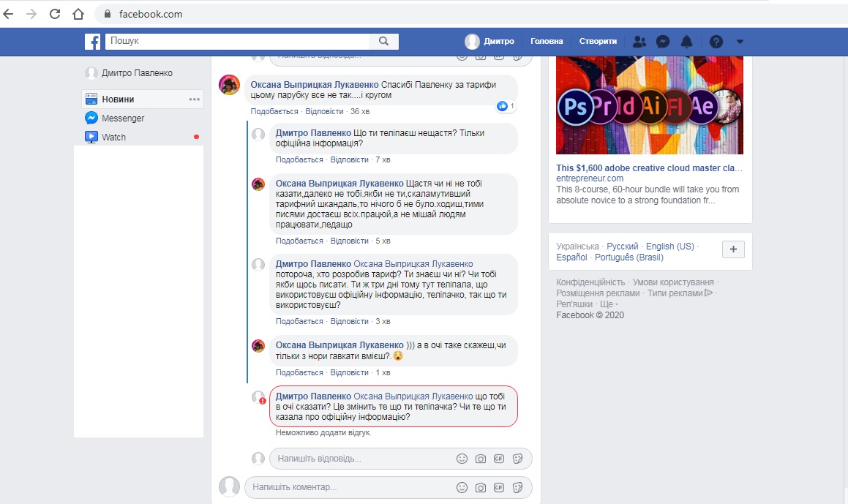Insert emoji in comment field
Image resolution: width=848 pixels, height=504 pixels.
click(x=462, y=487)
